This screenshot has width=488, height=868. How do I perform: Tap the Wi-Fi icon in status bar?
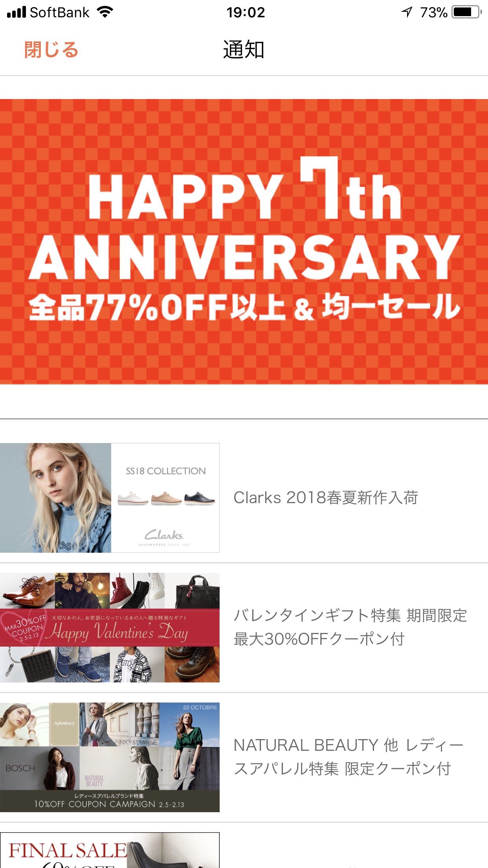click(105, 12)
